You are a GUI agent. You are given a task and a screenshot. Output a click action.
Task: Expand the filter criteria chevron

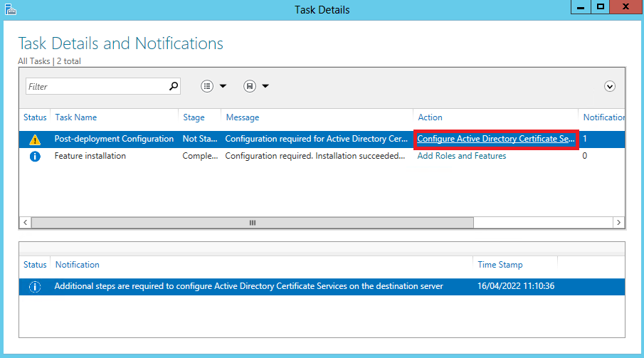pyautogui.click(x=610, y=86)
